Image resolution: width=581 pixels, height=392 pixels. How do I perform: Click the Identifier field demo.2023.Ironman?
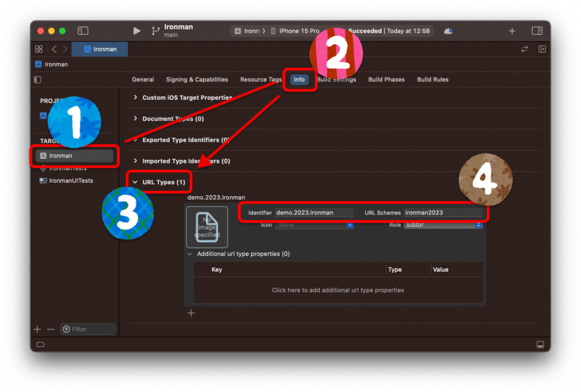click(314, 213)
